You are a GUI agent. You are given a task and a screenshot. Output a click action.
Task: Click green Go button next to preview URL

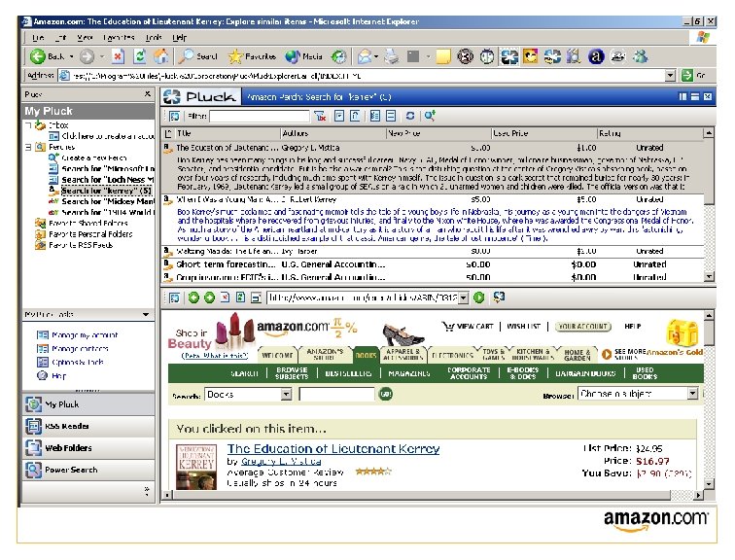(x=479, y=297)
